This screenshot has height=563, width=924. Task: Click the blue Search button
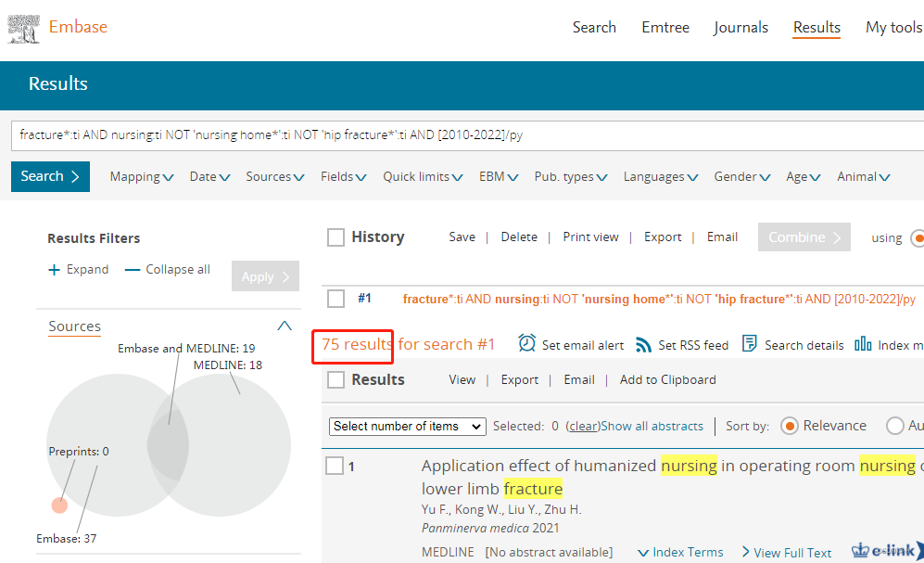click(50, 176)
